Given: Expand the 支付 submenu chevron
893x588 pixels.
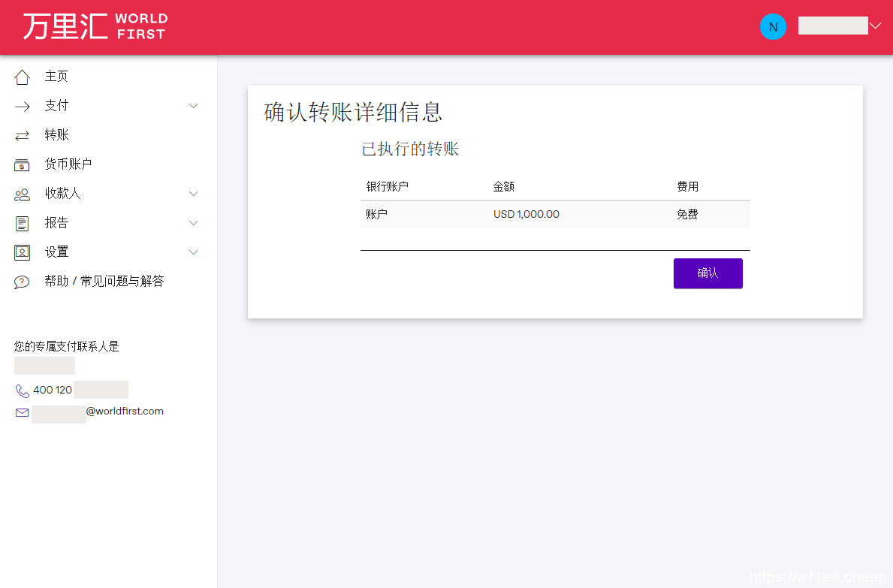Looking at the screenshot, I should pyautogui.click(x=194, y=106).
